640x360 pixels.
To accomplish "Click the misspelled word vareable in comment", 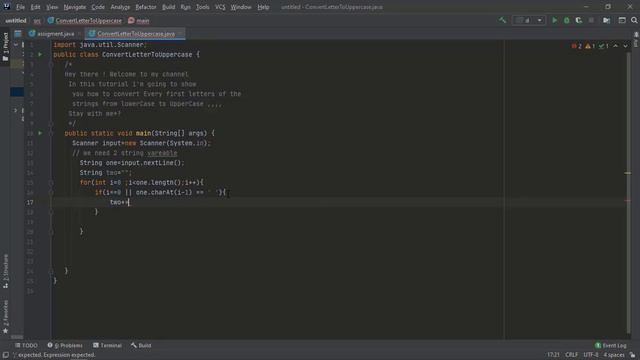I will tap(162, 153).
